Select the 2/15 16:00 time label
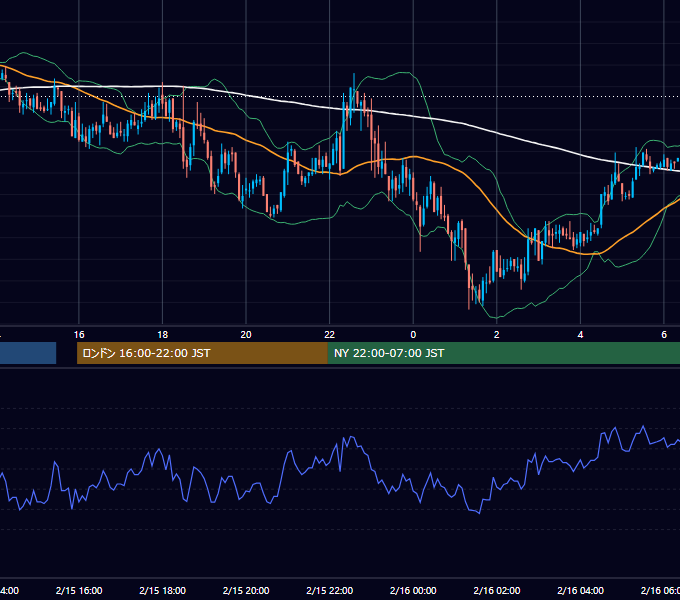 coord(79,590)
